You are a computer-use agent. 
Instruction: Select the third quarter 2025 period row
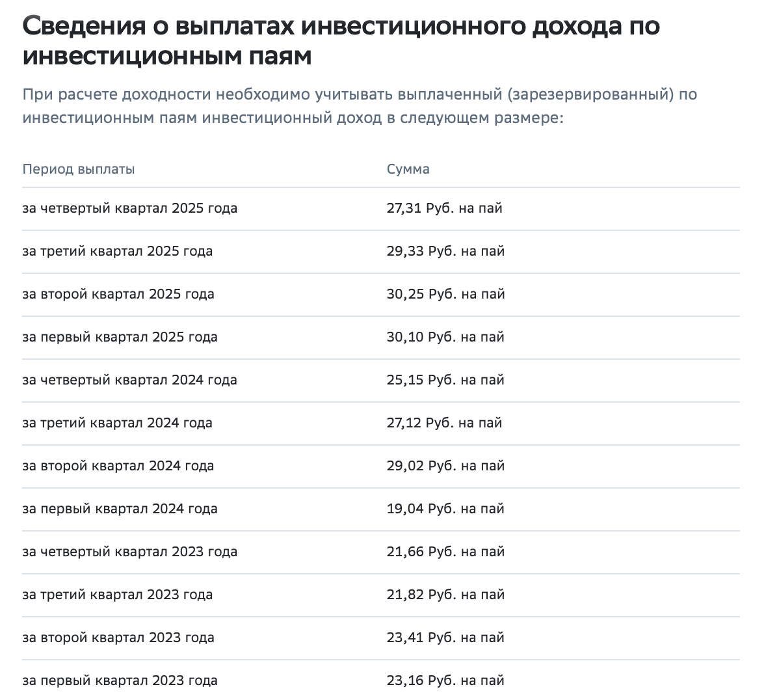(x=117, y=251)
